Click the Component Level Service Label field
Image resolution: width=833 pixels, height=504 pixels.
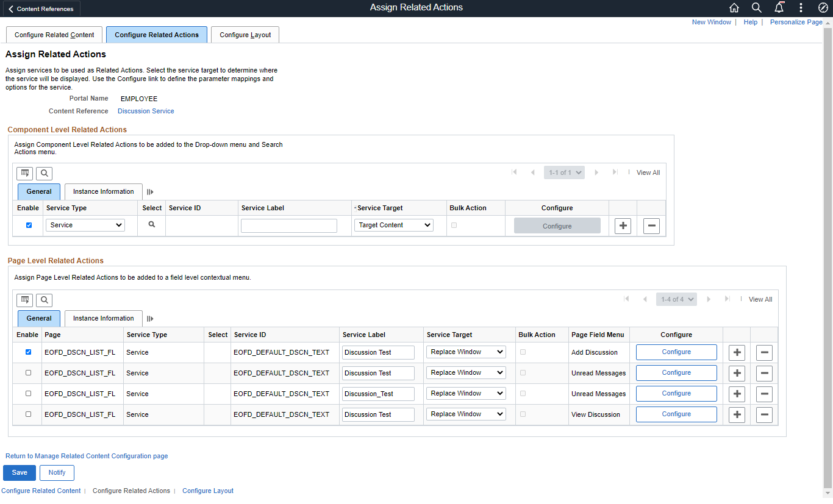pyautogui.click(x=289, y=225)
